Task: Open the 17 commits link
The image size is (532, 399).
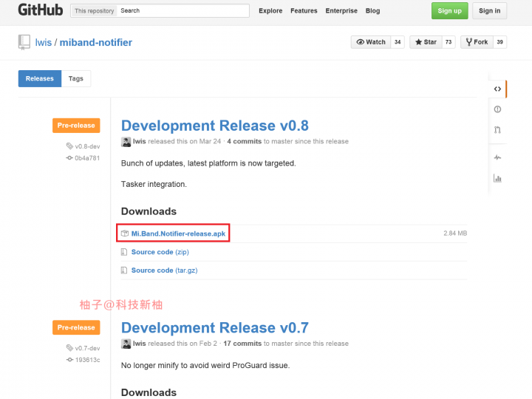Action: 242,344
